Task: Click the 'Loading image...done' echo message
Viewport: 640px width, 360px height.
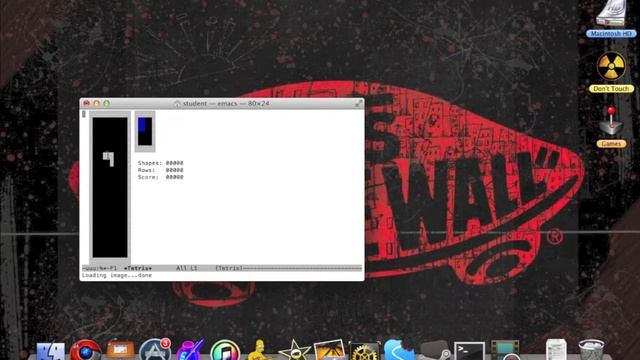Action: 117,276
